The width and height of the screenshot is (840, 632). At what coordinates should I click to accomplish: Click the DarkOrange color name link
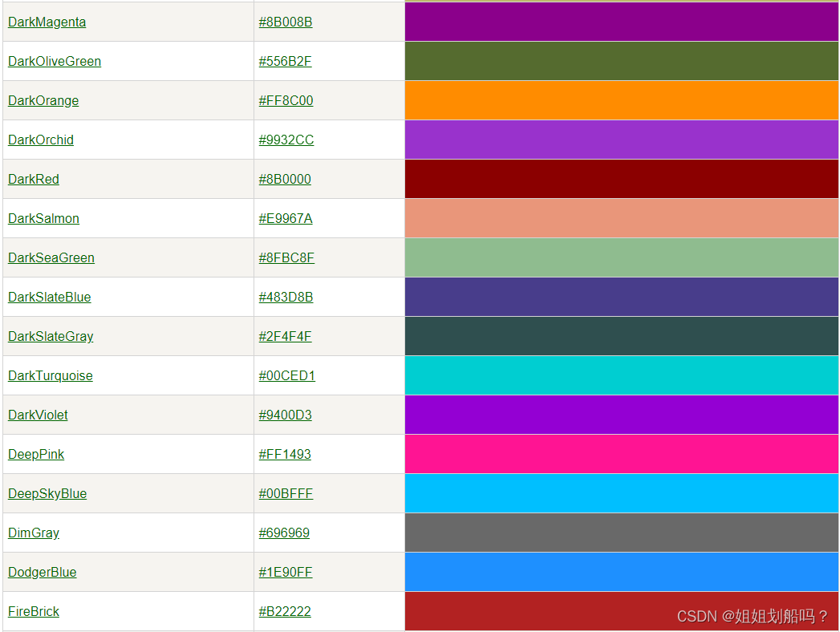(x=43, y=101)
